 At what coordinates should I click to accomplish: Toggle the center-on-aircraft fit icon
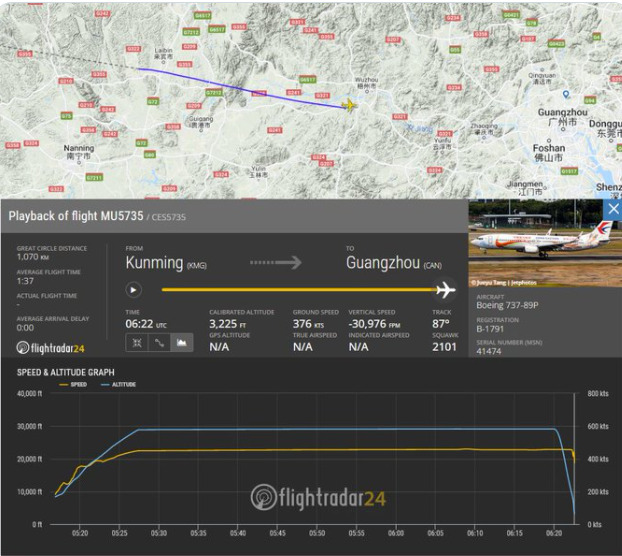coord(137,343)
